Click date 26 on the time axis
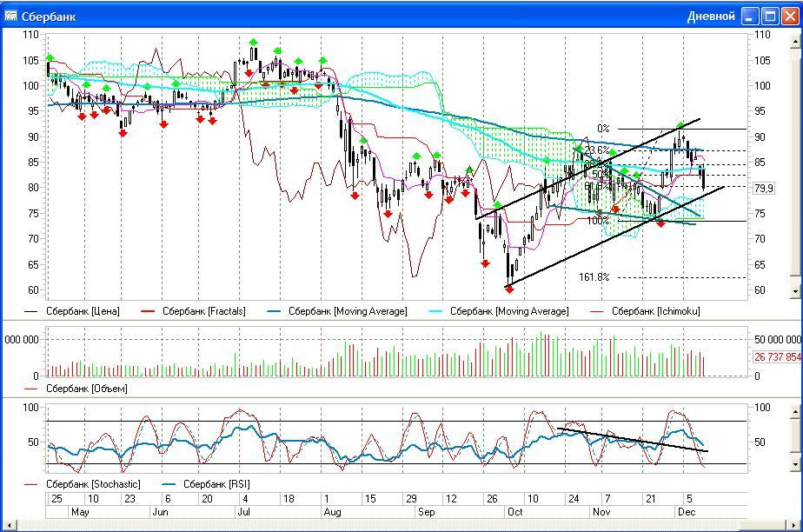 click(x=492, y=499)
